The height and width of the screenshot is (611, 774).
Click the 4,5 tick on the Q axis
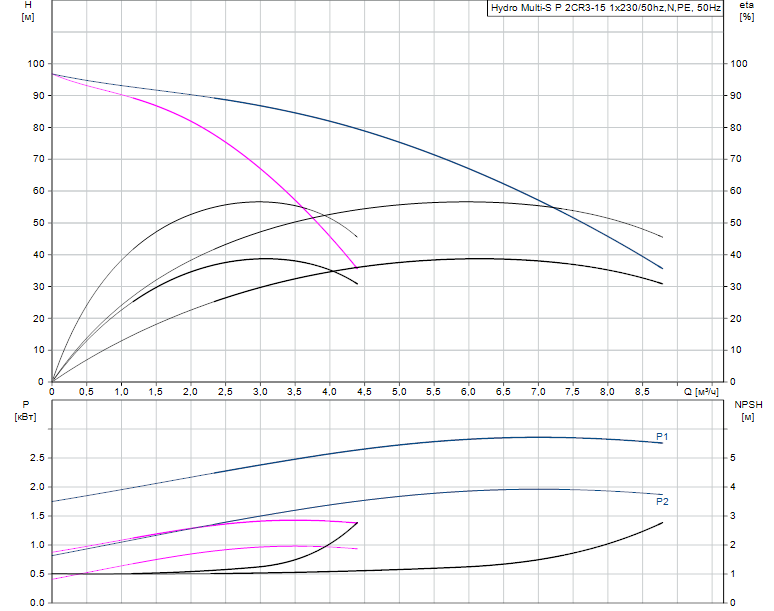coord(364,392)
